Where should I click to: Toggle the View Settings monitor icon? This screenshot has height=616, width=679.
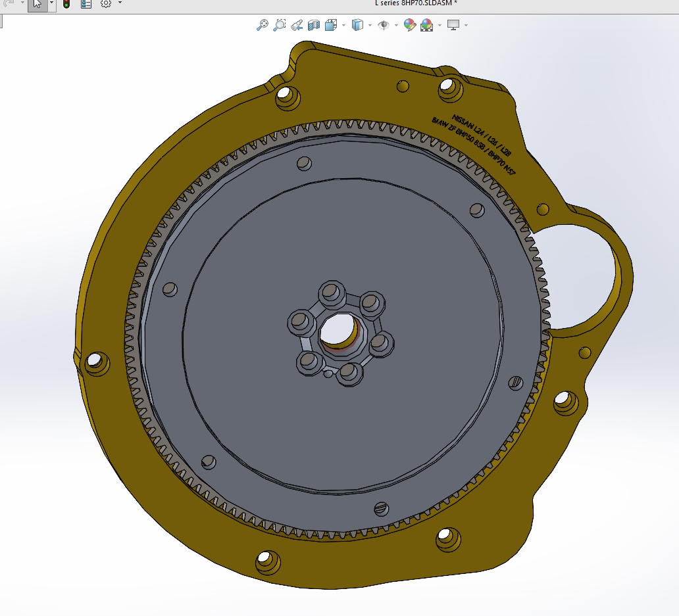click(453, 25)
